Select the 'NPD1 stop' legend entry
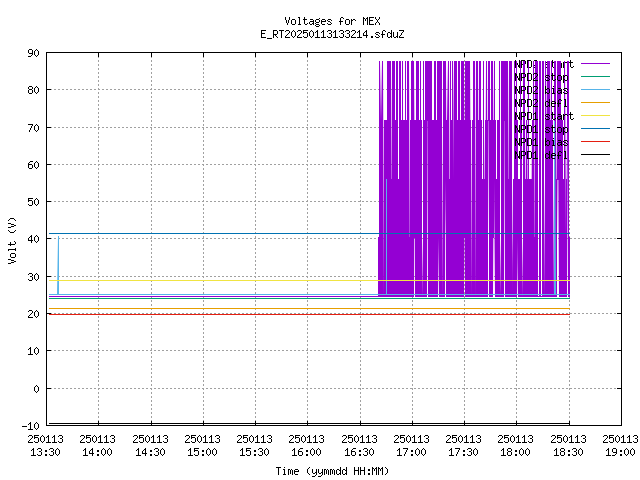 [541, 129]
